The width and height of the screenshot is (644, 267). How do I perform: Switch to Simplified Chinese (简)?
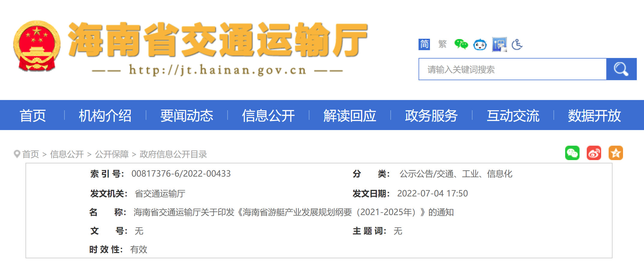pos(424,44)
